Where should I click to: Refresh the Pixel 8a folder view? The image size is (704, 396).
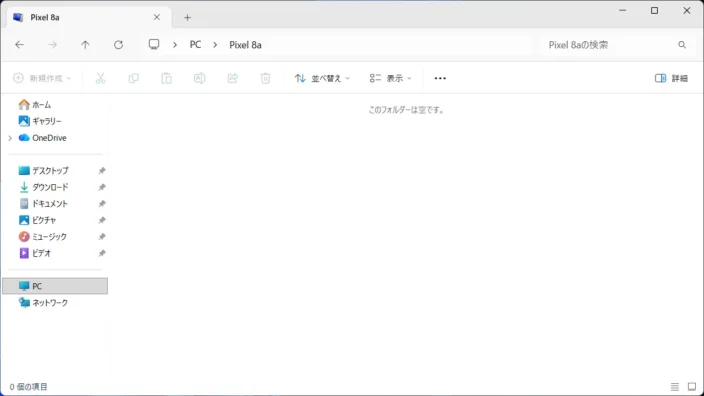click(119, 45)
